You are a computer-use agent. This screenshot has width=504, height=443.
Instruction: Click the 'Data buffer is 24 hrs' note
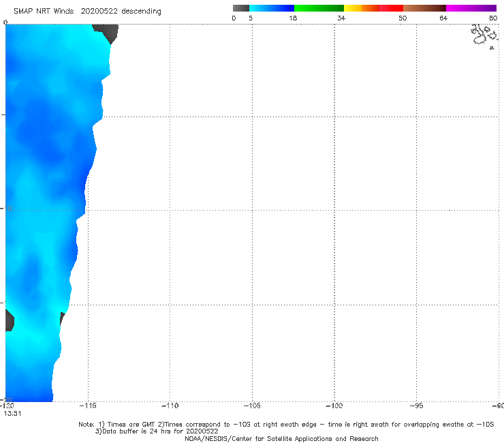coord(157,431)
